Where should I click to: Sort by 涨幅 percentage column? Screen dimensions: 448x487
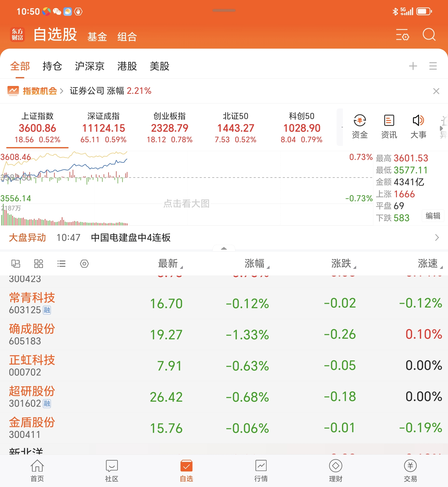click(257, 263)
